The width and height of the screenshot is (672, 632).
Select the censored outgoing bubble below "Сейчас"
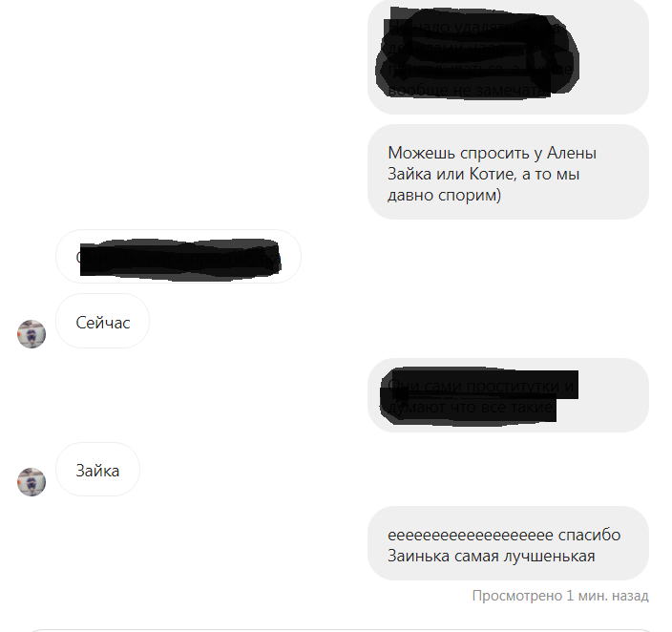pos(508,395)
